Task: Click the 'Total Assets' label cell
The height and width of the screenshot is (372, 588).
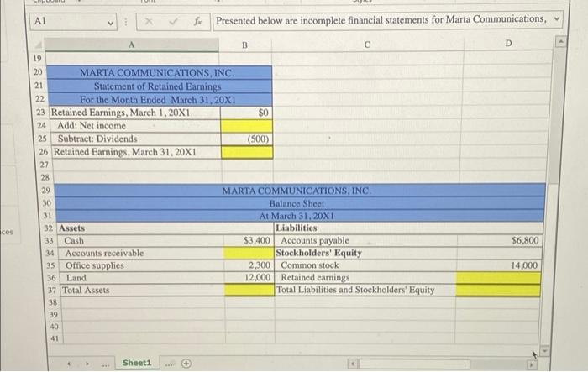Action: (x=143, y=290)
